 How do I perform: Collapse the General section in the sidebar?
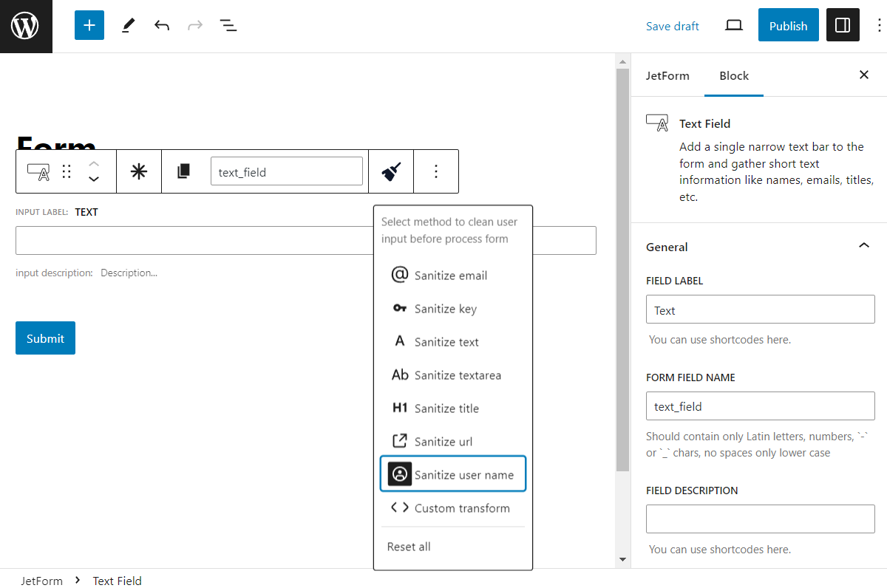coord(863,245)
